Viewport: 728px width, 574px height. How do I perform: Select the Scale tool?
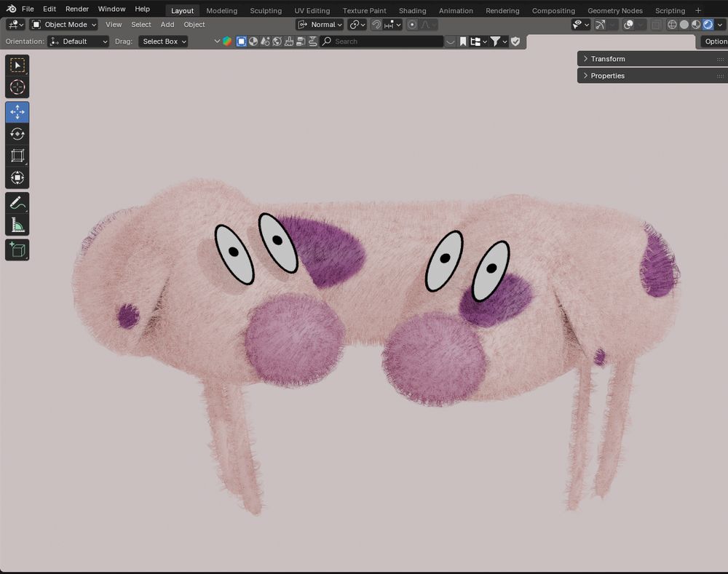[x=17, y=156]
